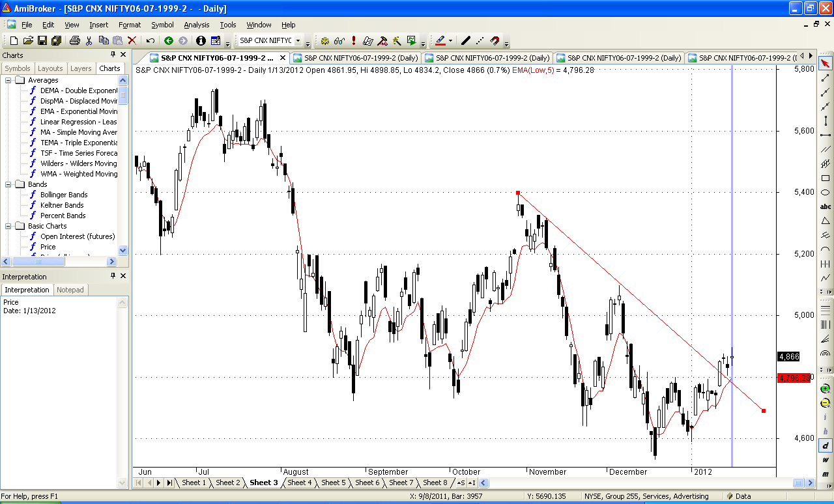Open the symbol selector dropdown
The image size is (834, 504).
pyautogui.click(x=298, y=40)
